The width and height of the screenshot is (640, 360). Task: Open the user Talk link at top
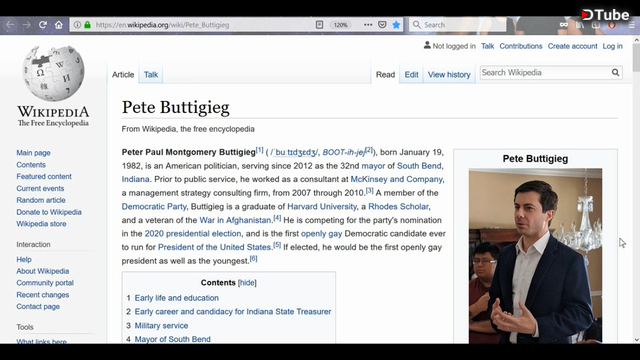[x=487, y=46]
